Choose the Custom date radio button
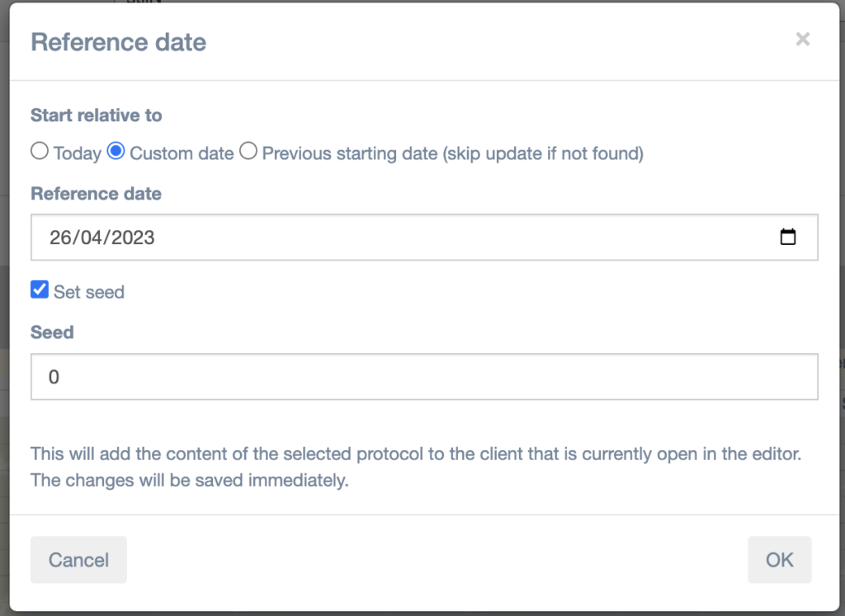Viewport: 845px width, 616px height. pos(116,152)
